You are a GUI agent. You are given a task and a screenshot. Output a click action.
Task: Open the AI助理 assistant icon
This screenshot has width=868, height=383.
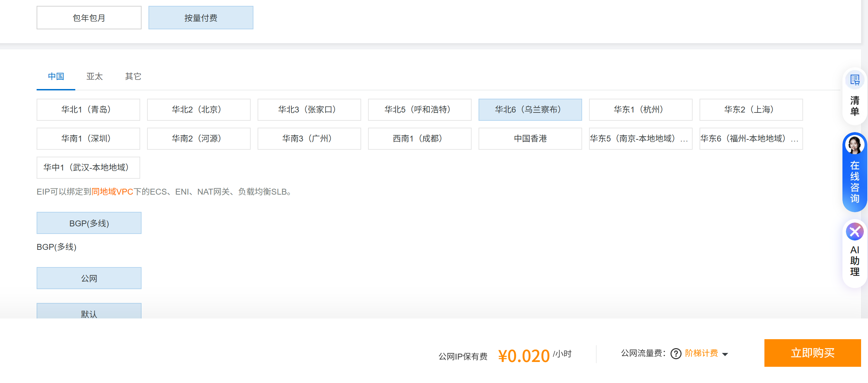pyautogui.click(x=855, y=232)
